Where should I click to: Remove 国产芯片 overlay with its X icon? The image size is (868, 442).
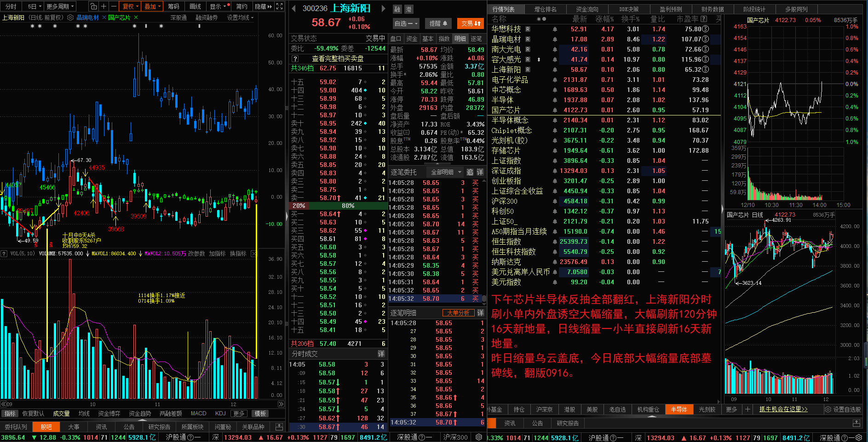pos(136,17)
